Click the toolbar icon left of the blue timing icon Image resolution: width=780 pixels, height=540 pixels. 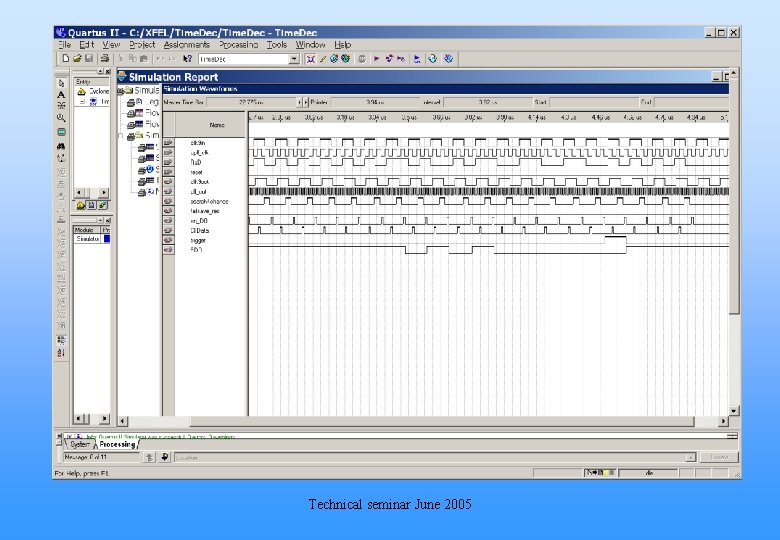(x=401, y=59)
